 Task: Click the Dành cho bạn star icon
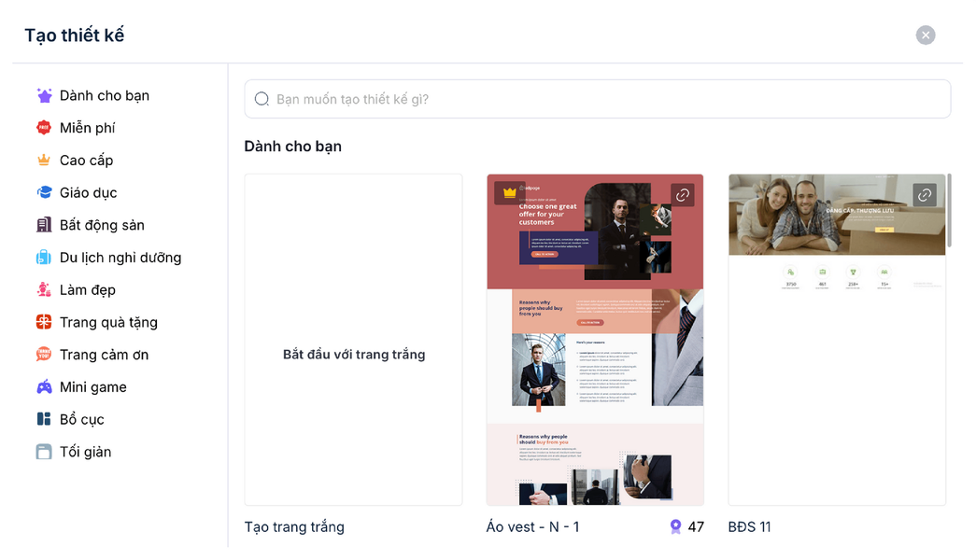(x=44, y=96)
